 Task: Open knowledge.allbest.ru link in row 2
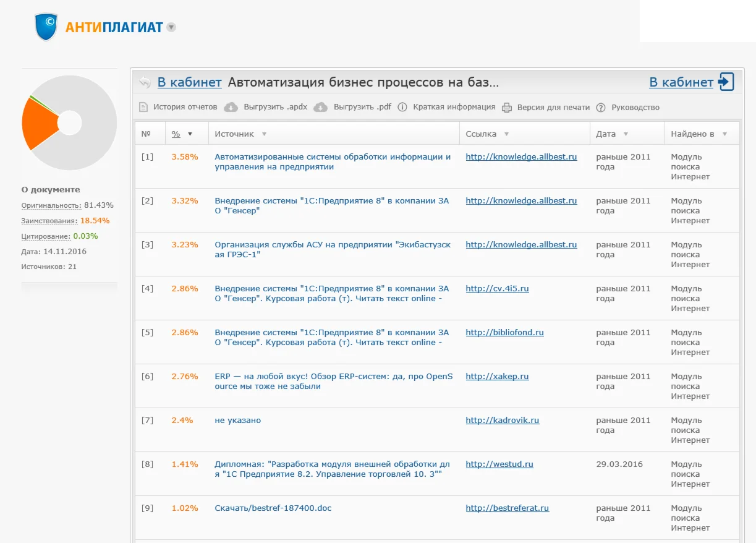pyautogui.click(x=521, y=200)
